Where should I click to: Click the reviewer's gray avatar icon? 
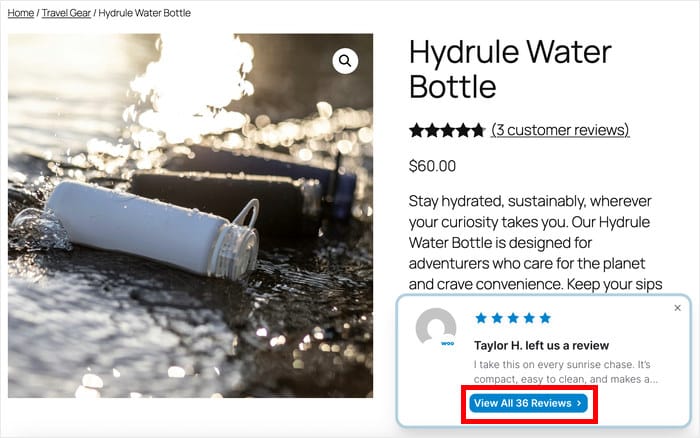click(x=435, y=327)
